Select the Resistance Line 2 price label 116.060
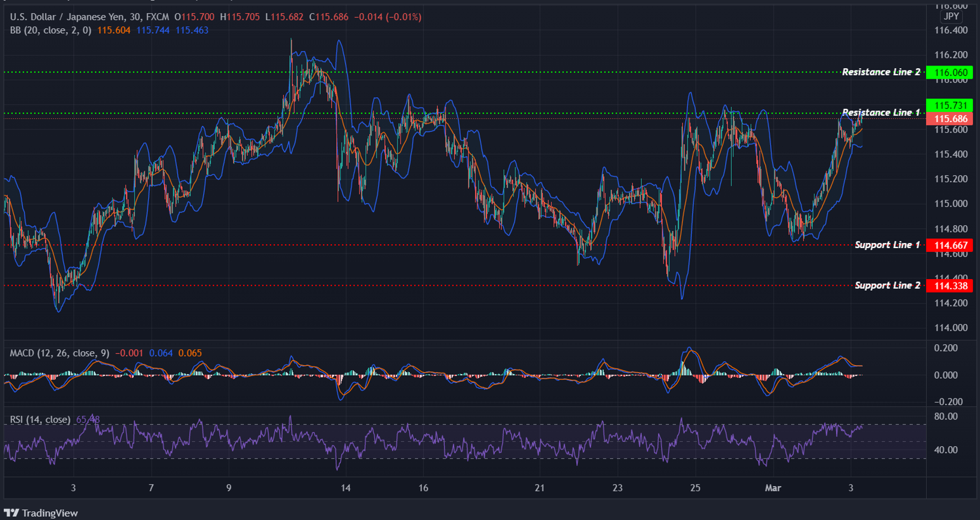The image size is (980, 520). 951,72
